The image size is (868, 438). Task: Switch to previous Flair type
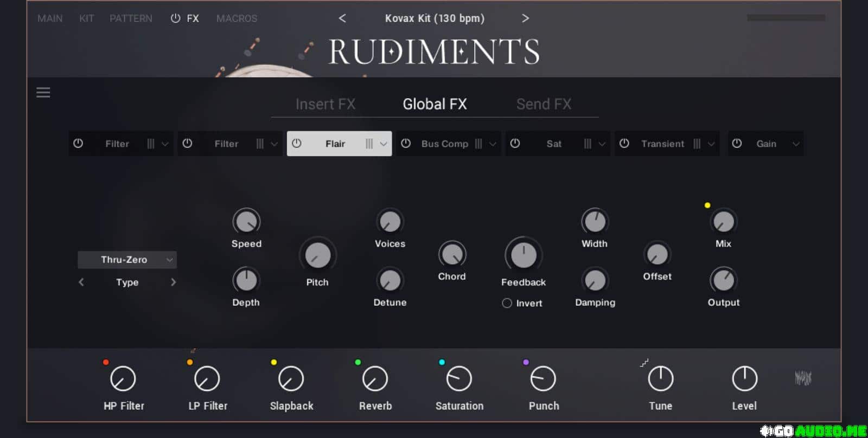point(81,282)
